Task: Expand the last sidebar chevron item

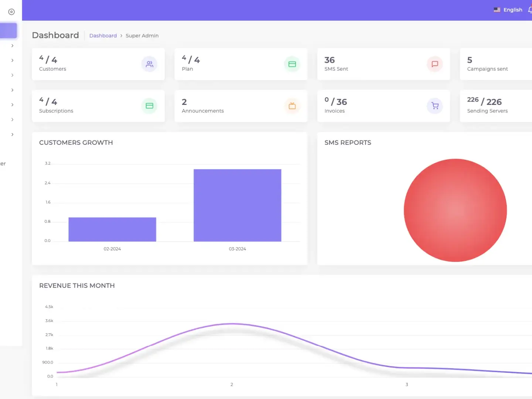Action: [x=12, y=134]
